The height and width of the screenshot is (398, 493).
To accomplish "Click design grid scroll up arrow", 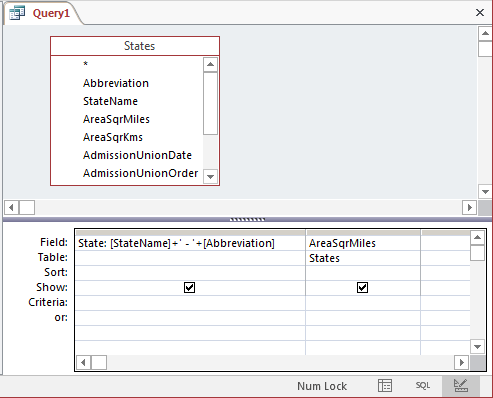I will tap(477, 237).
